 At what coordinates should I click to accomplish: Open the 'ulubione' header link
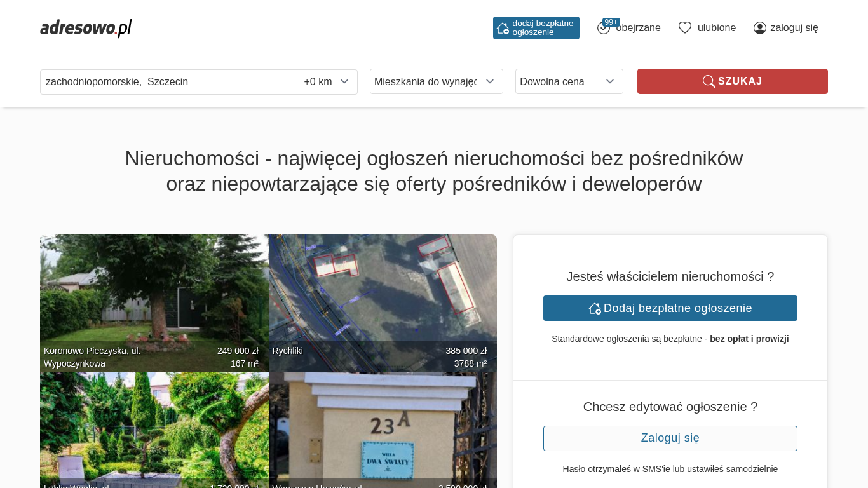tap(716, 28)
